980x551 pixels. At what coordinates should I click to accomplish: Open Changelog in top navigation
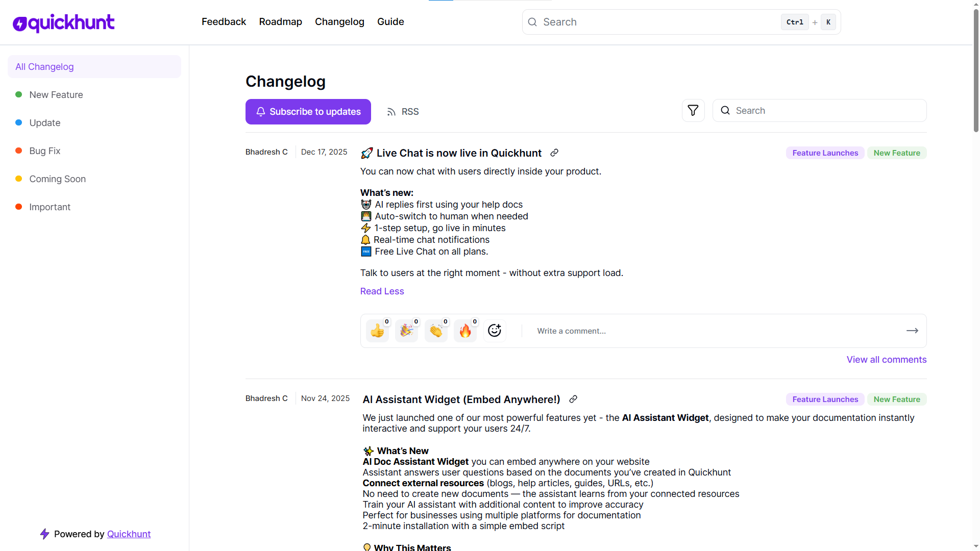[339, 21]
